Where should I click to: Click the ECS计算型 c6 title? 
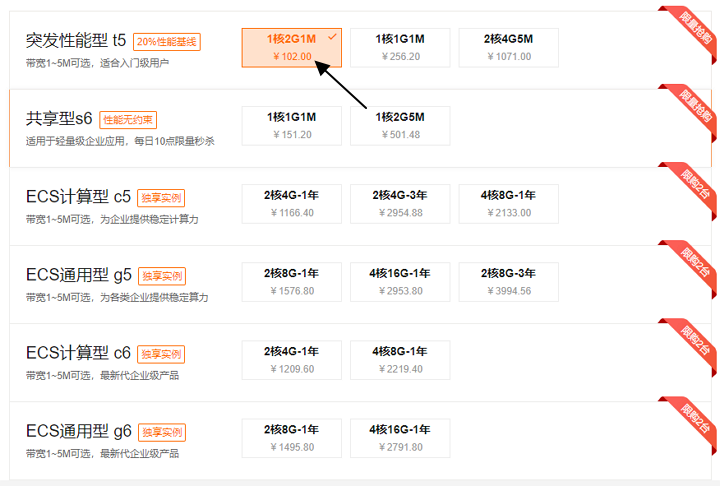pos(79,353)
